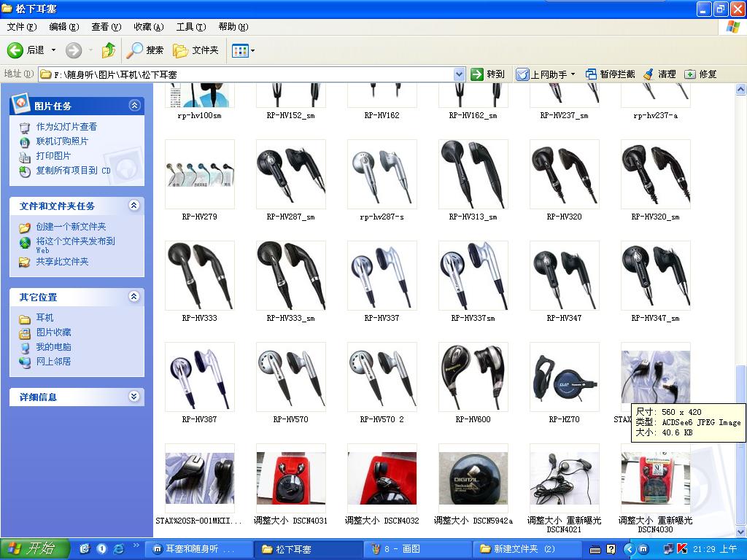
Task: Click the Back (后退) arrow icon
Action: (x=15, y=50)
